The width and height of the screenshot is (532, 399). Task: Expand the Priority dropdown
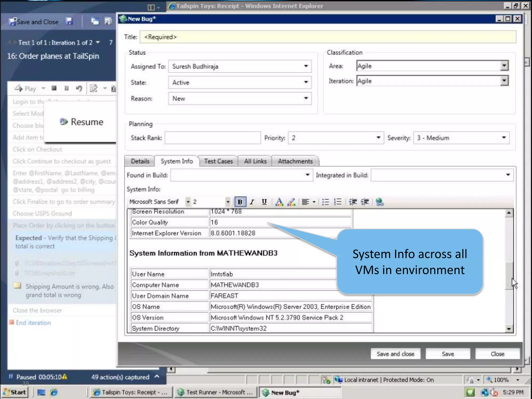click(378, 138)
